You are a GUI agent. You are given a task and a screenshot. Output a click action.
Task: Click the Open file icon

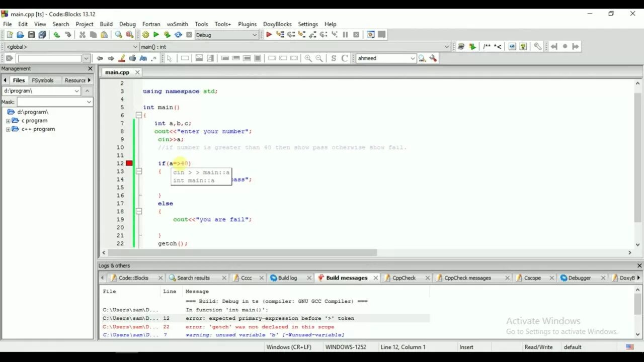20,35
